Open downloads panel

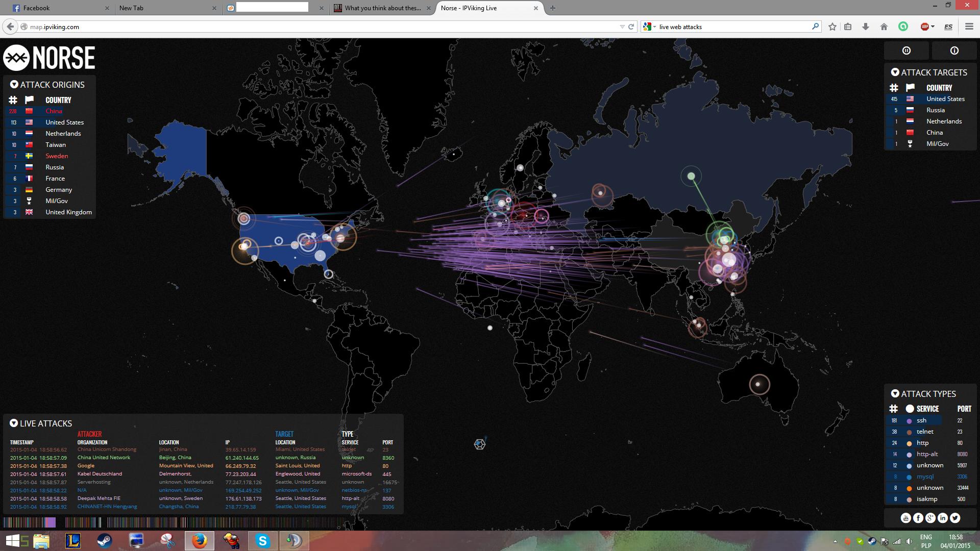click(x=866, y=27)
